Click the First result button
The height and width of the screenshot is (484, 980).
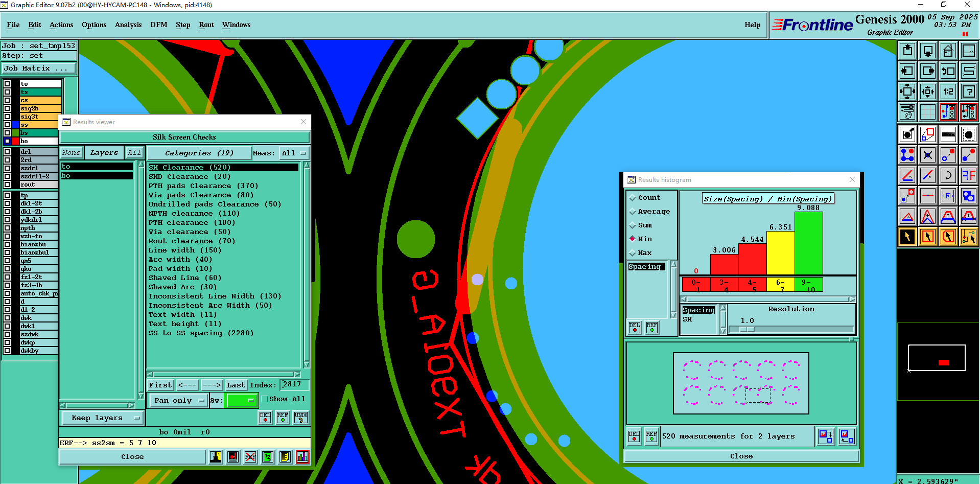point(160,385)
